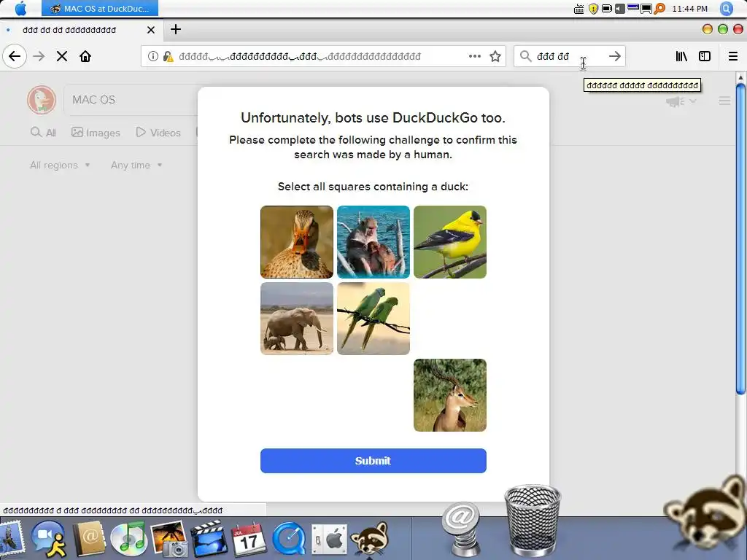This screenshot has height=560, width=747.
Task: Go to the browser home page icon
Action: pyautogui.click(x=85, y=56)
